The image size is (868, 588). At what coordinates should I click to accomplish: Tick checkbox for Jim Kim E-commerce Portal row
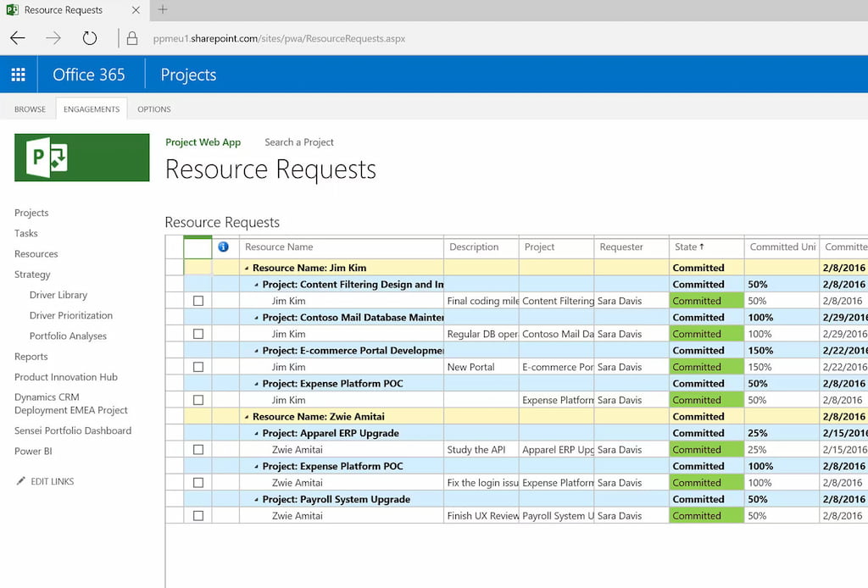click(198, 368)
